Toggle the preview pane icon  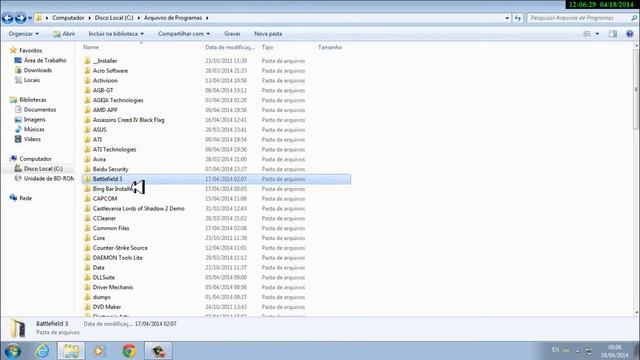(613, 34)
